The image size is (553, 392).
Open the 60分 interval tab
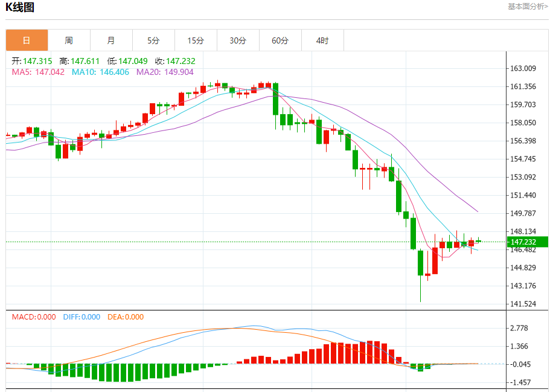280,40
